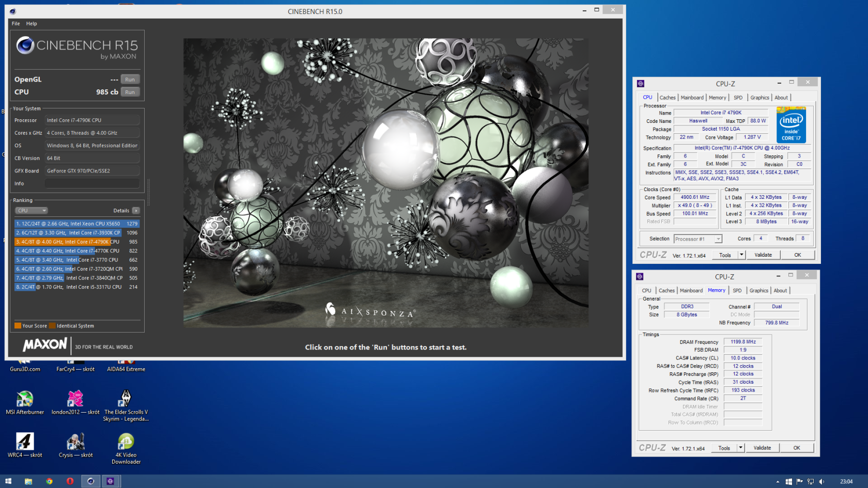The width and height of the screenshot is (868, 488).
Task: Select the Core i7-3720QM ranking entry
Action: 77,269
